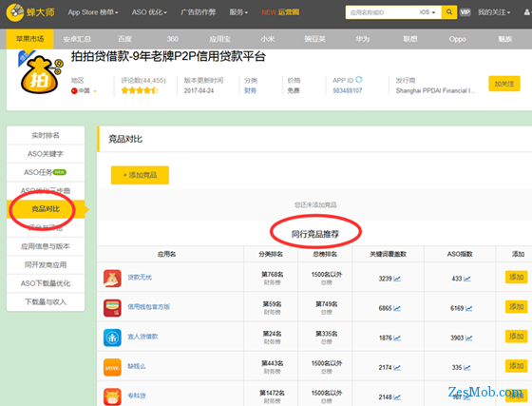
Task: Click the 拍拍贷 app icon
Action: click(41, 73)
